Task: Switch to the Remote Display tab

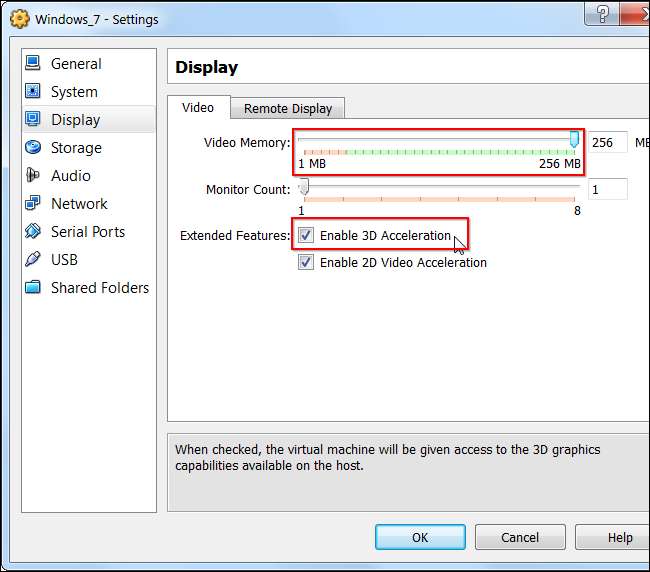Action: point(288,109)
